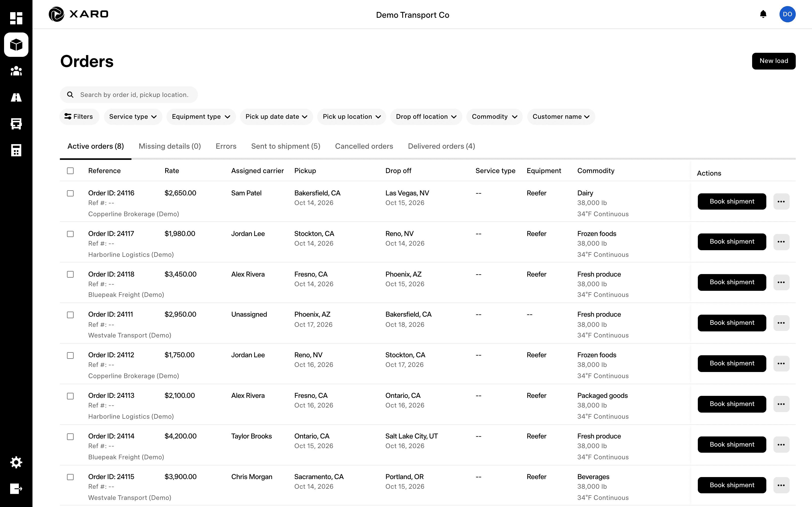Open the Delivered orders tab

[x=441, y=146]
